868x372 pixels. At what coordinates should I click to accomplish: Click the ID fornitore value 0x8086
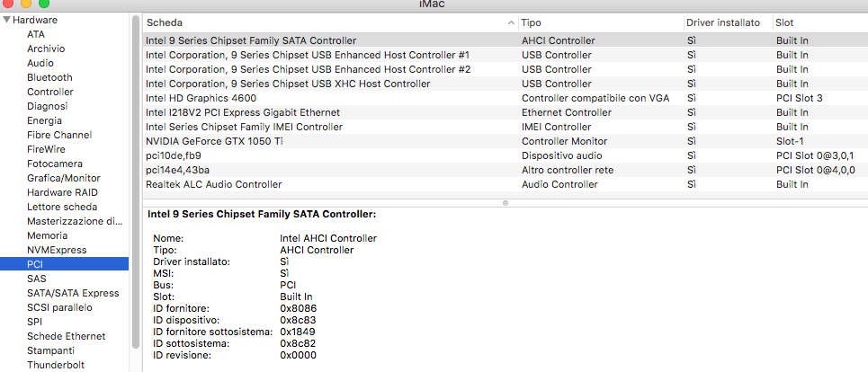coord(299,308)
